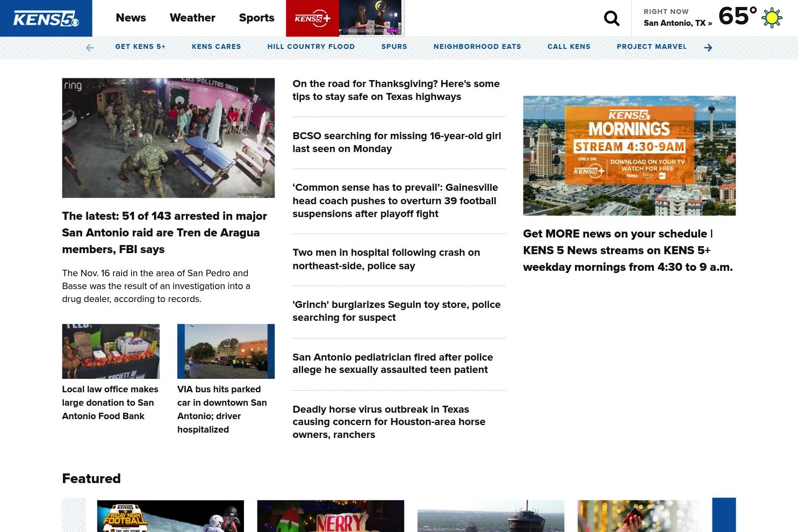The height and width of the screenshot is (532, 798).
Task: Open the Weather menu
Action: 192,18
